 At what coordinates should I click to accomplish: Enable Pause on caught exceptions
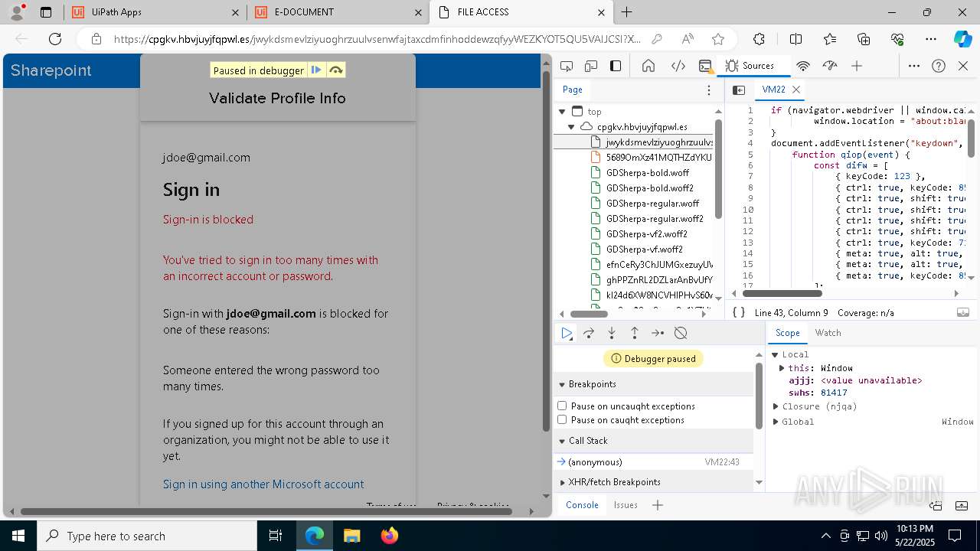[562, 419]
